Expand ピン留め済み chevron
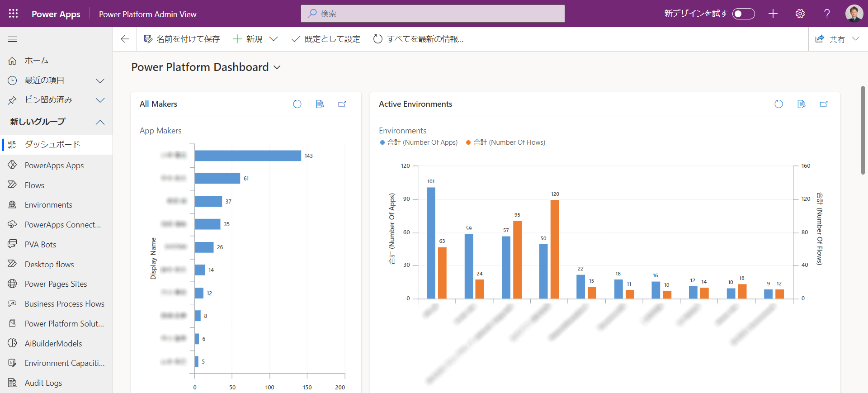The image size is (868, 393). click(x=100, y=100)
